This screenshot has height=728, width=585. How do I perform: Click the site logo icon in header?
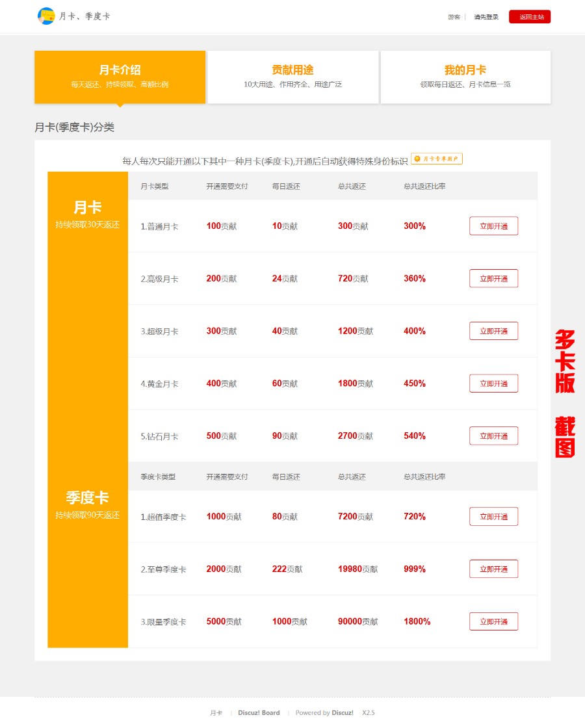pos(46,16)
